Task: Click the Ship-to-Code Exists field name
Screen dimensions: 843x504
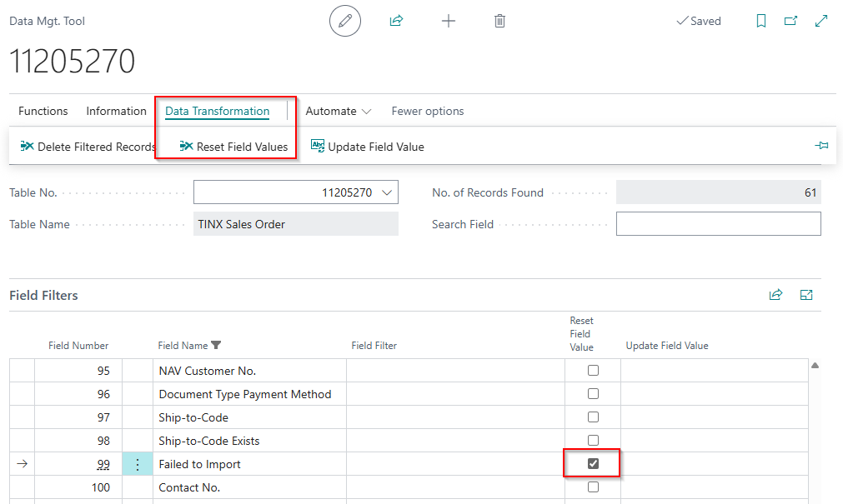Action: tap(208, 441)
